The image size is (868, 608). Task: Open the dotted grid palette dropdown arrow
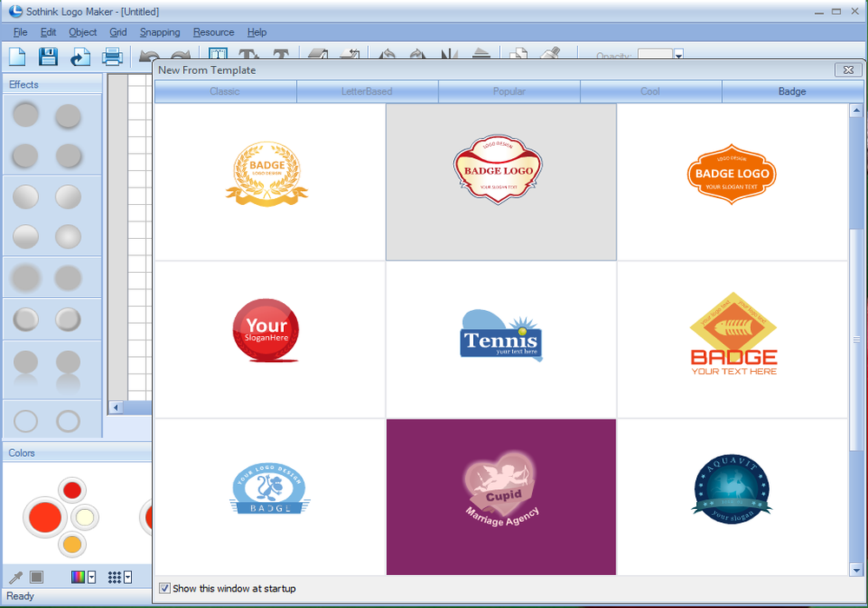pyautogui.click(x=128, y=578)
